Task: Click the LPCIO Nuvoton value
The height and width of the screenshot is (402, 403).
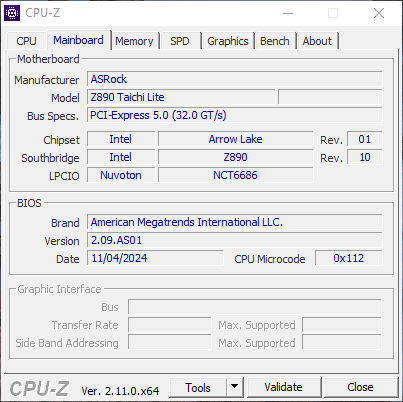Action: 121,175
